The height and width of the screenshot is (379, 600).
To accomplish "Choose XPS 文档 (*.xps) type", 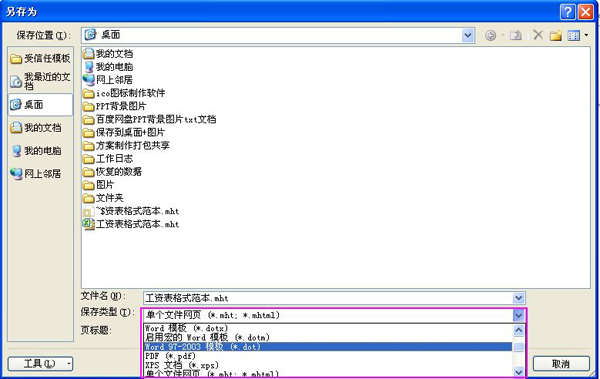I will pyautogui.click(x=328, y=365).
